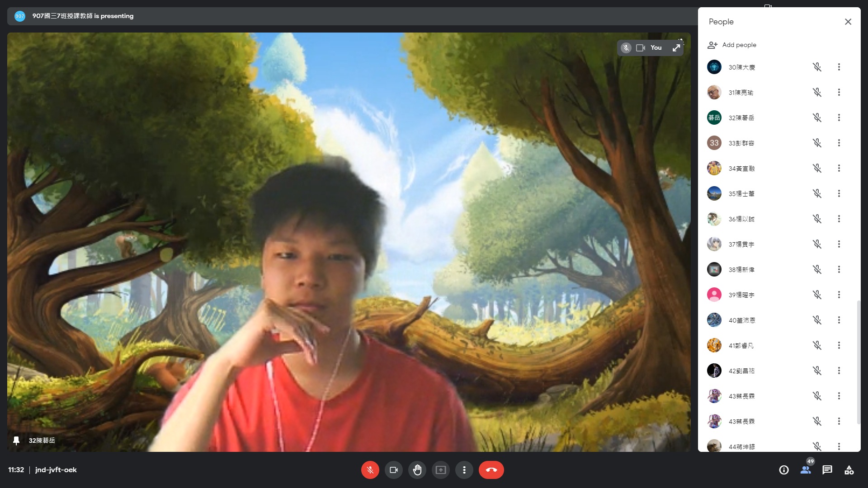Click the mute icon for participant 34
868x488 pixels.
coord(817,168)
